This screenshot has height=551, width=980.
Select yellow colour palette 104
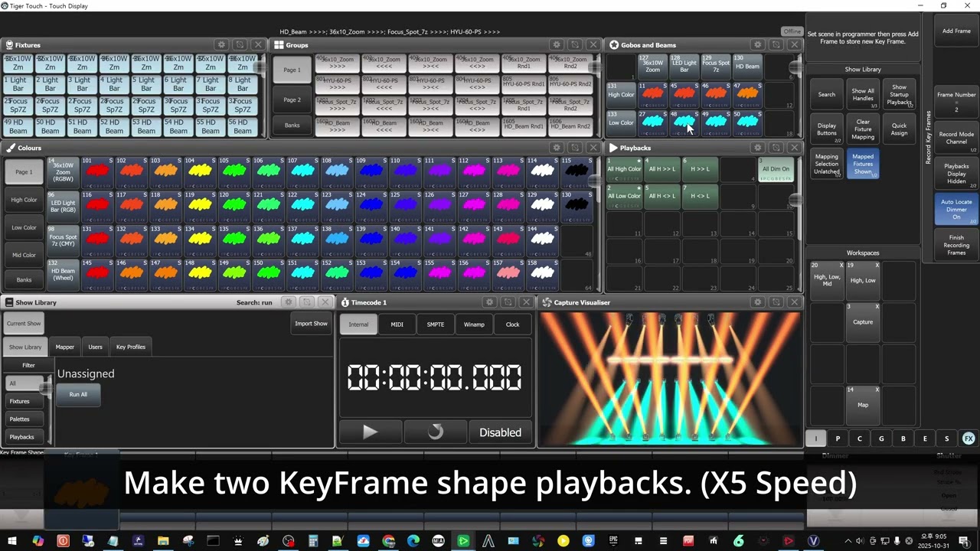[x=199, y=171]
